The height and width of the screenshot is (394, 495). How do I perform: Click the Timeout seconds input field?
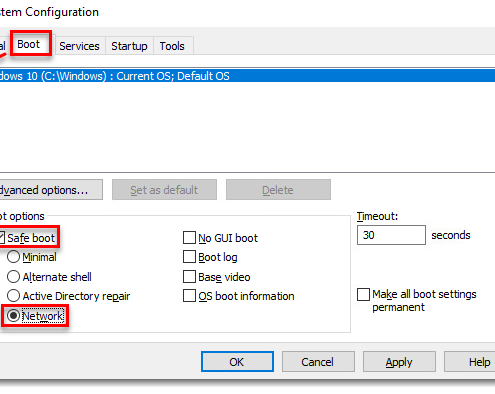click(x=391, y=235)
